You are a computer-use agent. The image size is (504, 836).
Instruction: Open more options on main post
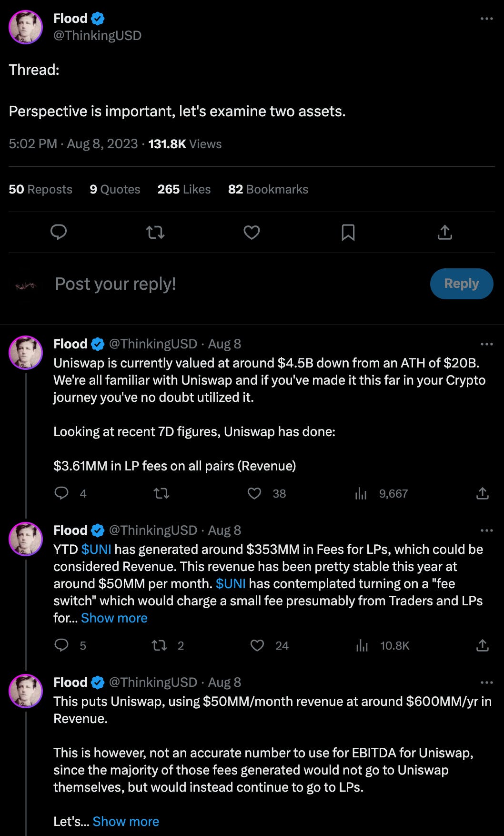486,19
